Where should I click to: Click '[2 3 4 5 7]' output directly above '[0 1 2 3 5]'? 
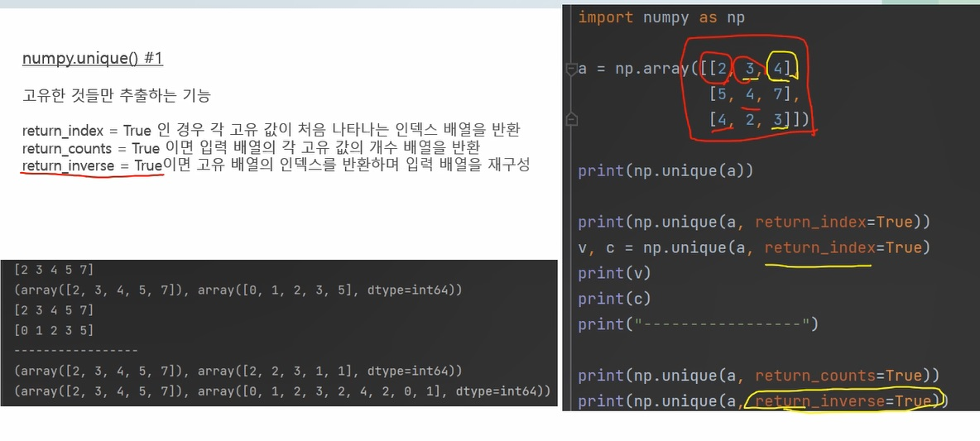(x=54, y=310)
